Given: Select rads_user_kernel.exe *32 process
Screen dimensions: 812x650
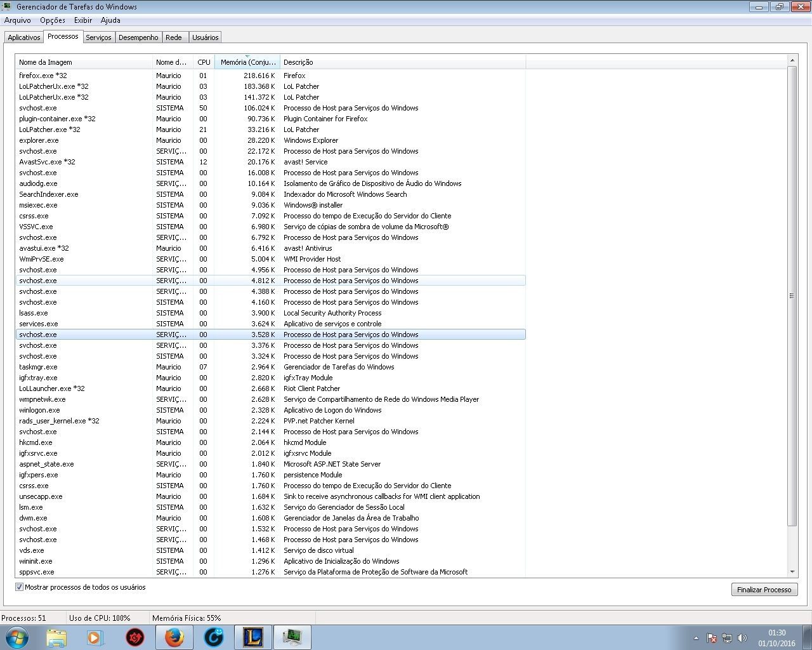Looking at the screenshot, I should 271,421.
